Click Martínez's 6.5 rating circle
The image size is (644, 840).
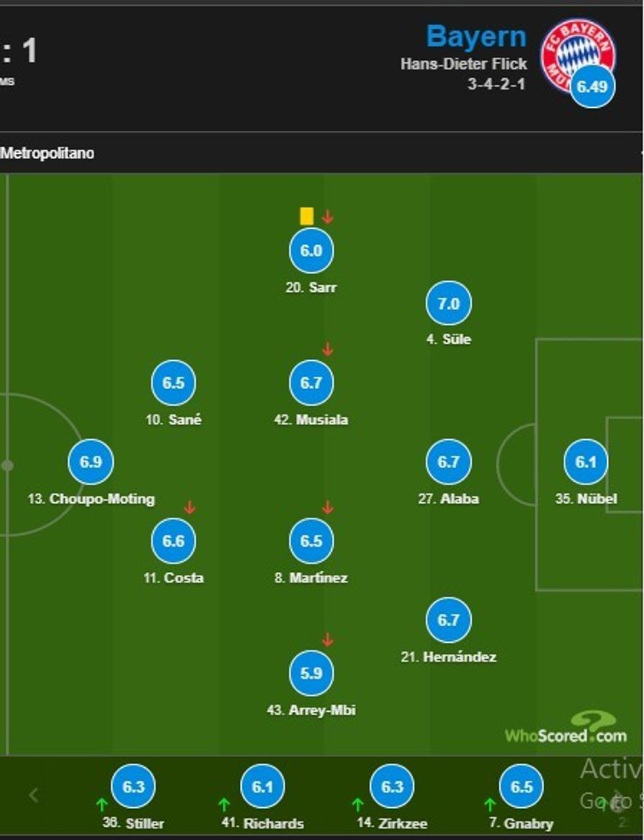pos(311,540)
